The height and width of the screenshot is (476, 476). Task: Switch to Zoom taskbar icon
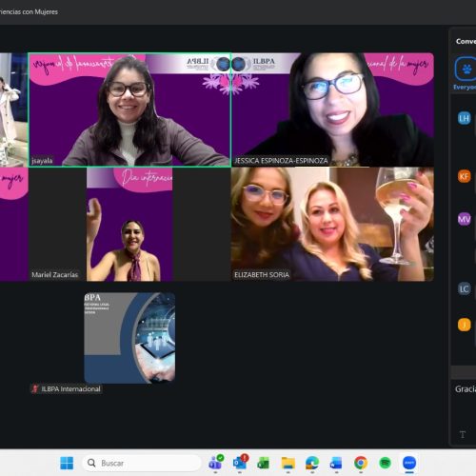tap(409, 464)
